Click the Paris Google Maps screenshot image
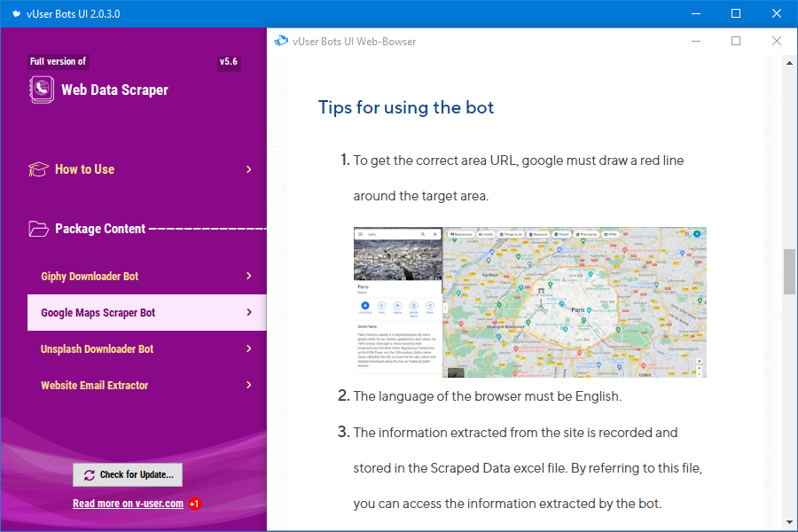The image size is (798, 532). click(x=530, y=301)
